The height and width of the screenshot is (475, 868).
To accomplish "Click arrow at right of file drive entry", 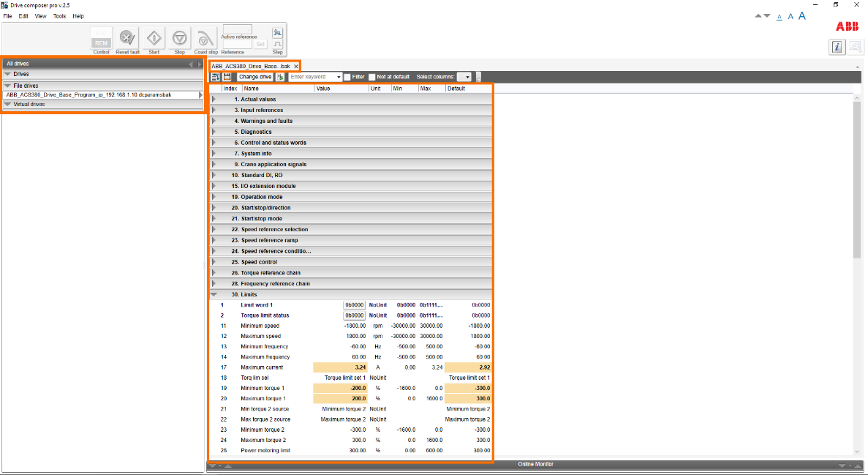I will coord(200,94).
